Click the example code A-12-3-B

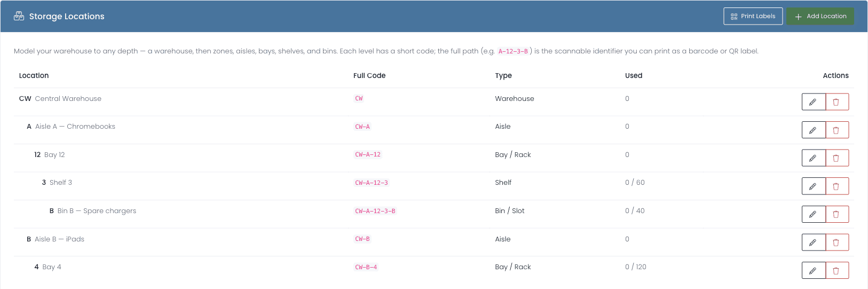513,51
